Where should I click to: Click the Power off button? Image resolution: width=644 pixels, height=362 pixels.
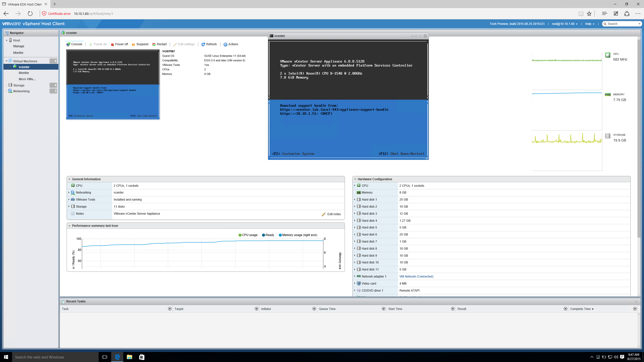click(x=119, y=44)
